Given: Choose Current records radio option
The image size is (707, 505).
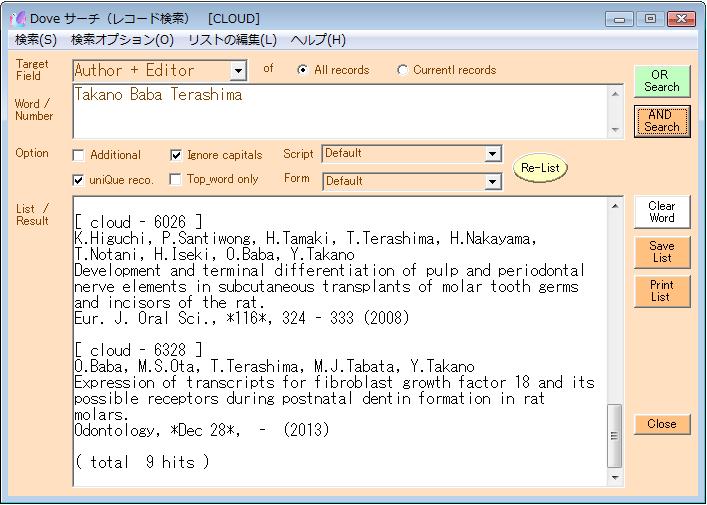Looking at the screenshot, I should pos(402,70).
